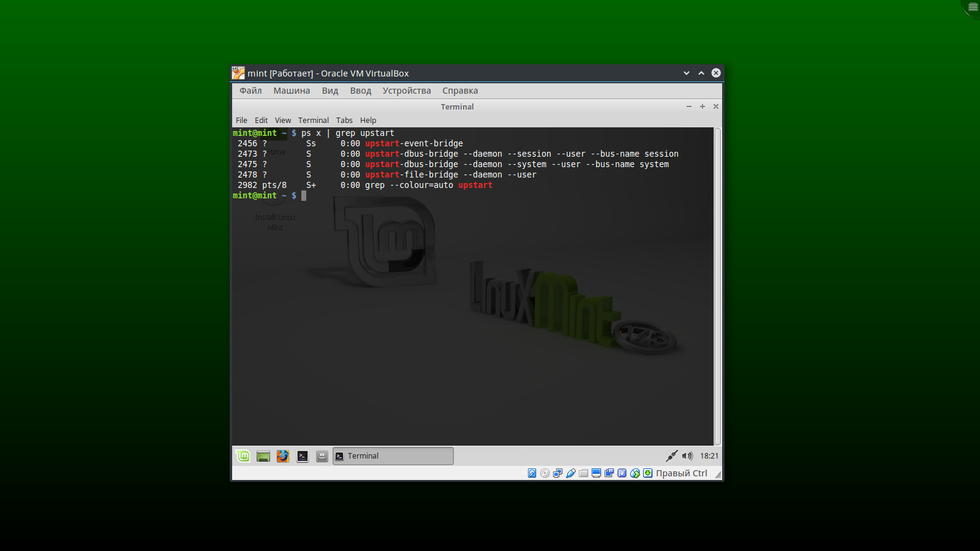980x551 pixels.
Task: Open the terminal launcher in the panel
Action: coord(303,456)
